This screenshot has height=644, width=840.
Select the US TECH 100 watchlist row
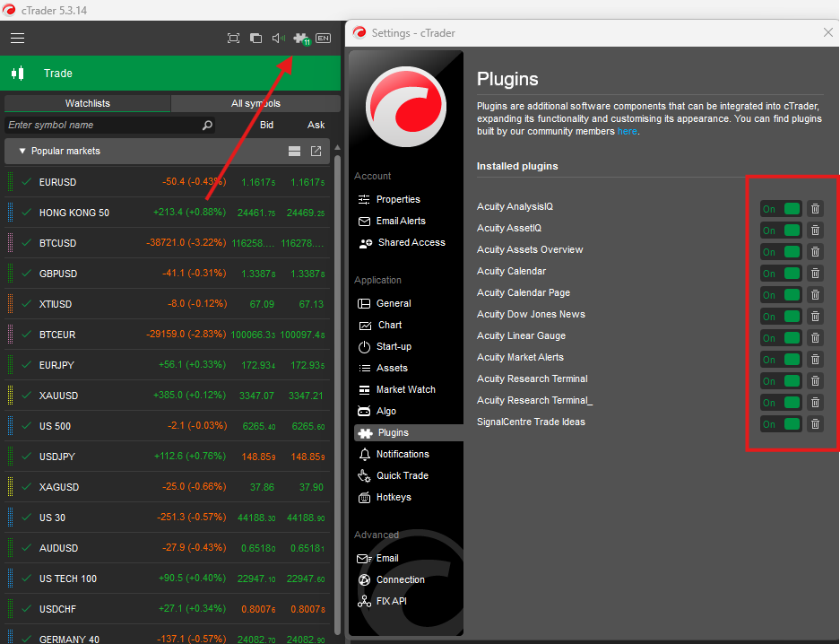pyautogui.click(x=167, y=579)
